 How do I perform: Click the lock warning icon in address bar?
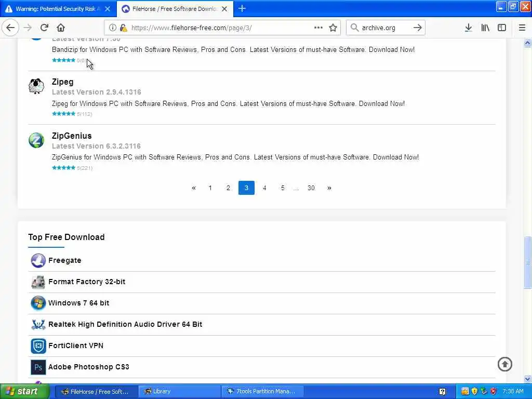point(124,28)
